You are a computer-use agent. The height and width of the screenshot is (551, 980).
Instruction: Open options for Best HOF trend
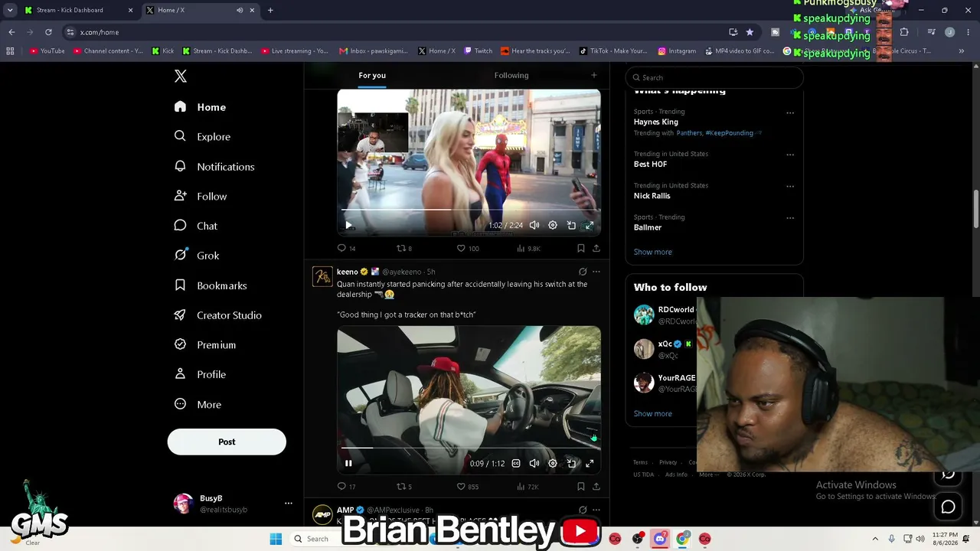(790, 155)
